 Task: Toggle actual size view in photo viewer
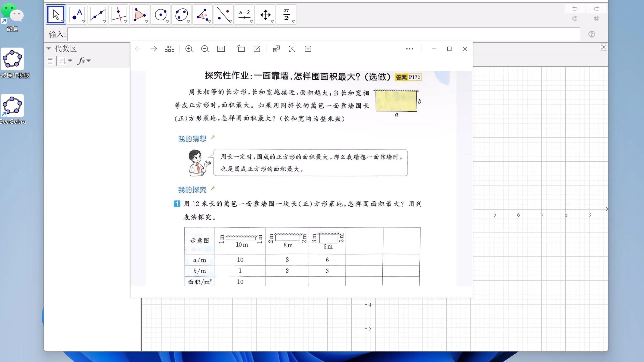pos(221,49)
